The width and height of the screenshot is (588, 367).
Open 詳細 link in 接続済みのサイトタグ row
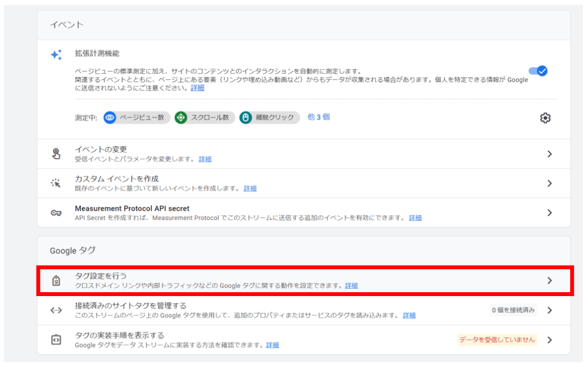point(409,316)
